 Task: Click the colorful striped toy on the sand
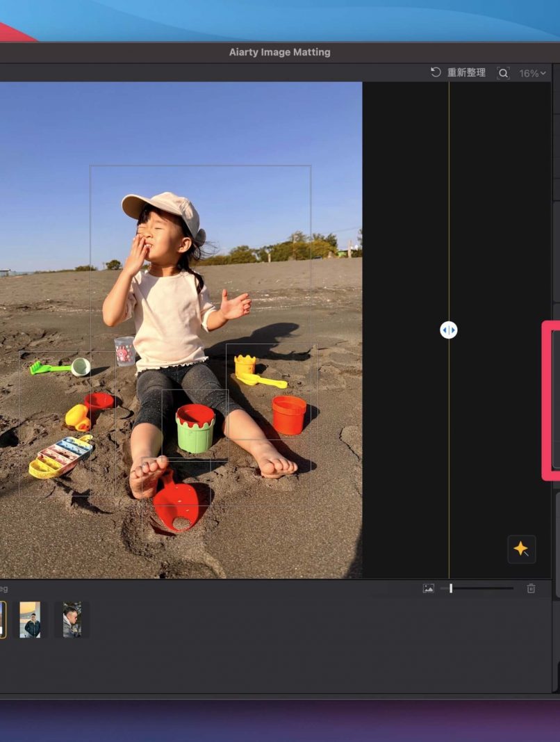(61, 455)
